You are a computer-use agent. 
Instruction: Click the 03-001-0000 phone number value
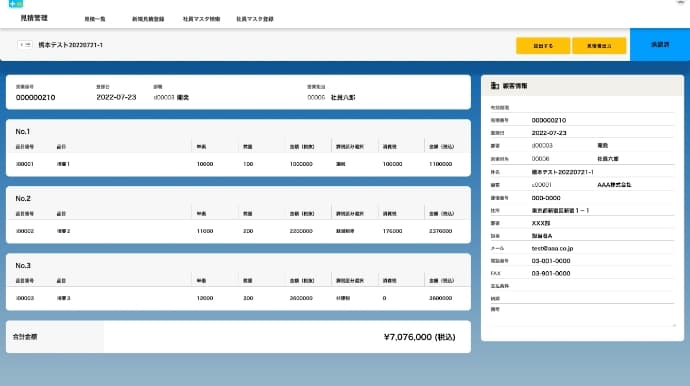551,261
